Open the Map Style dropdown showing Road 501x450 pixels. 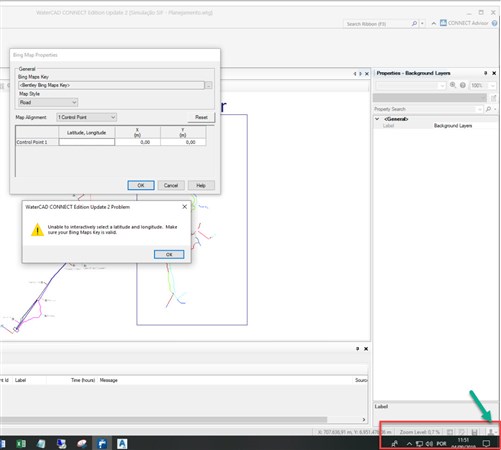coord(48,102)
